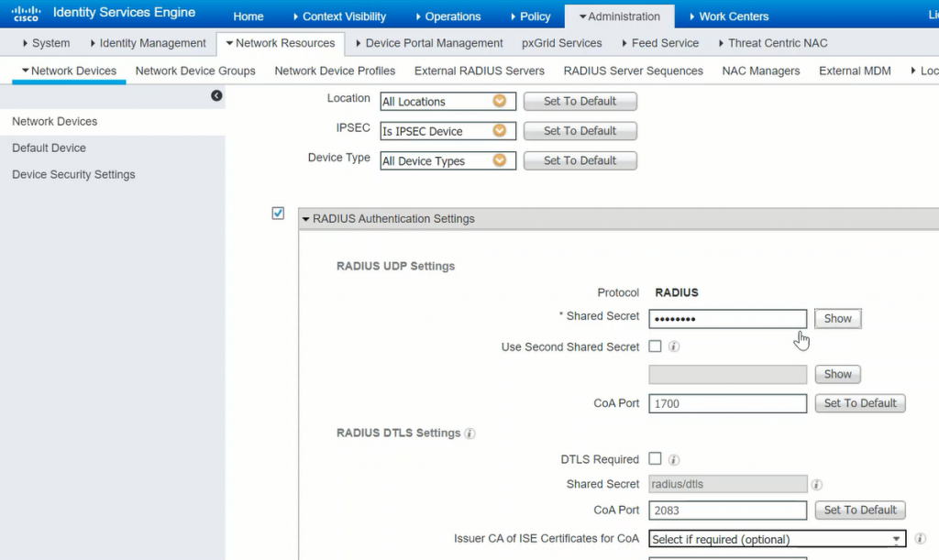Open the Administration menu

(619, 16)
